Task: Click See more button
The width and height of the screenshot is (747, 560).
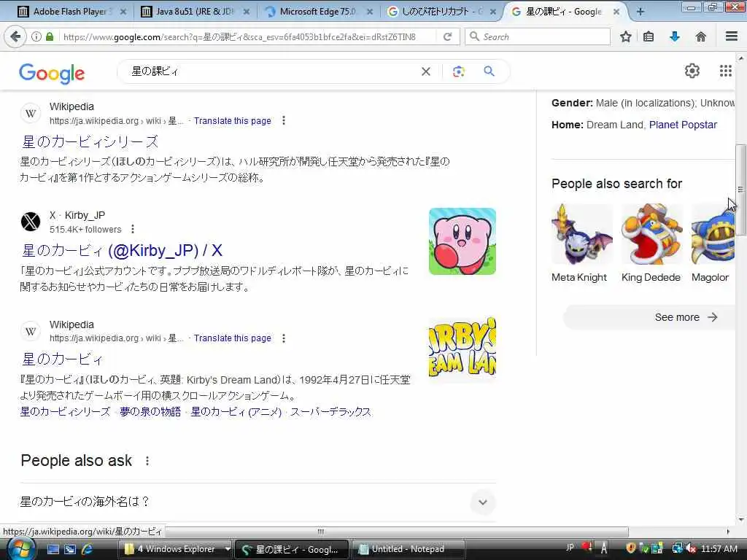Action: coord(649,317)
